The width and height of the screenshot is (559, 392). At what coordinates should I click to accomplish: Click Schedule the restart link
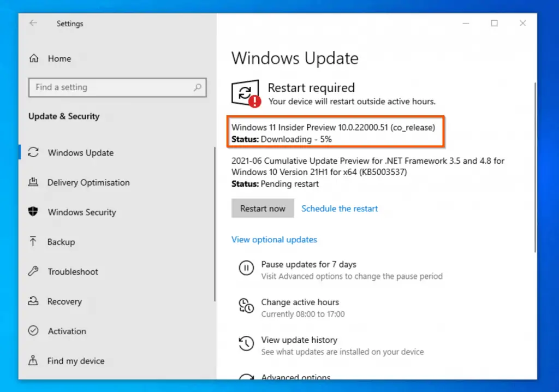[340, 209]
